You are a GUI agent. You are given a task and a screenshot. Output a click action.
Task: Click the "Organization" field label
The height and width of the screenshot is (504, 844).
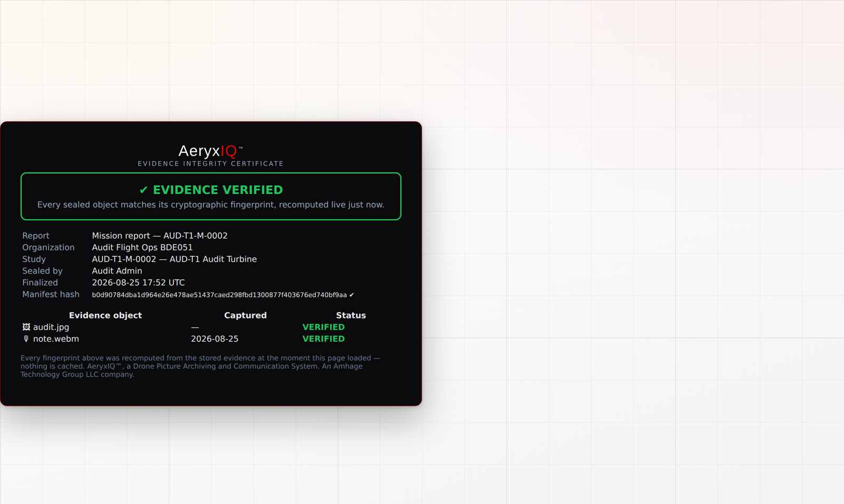pos(49,247)
